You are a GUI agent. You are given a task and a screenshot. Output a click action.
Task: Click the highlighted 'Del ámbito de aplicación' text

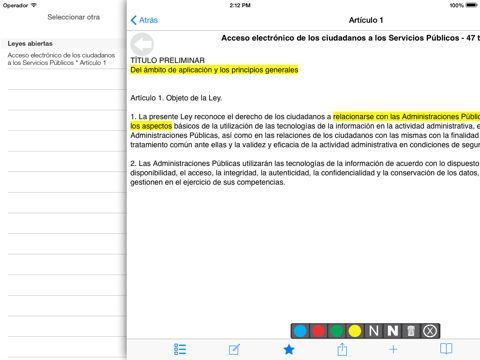click(214, 70)
